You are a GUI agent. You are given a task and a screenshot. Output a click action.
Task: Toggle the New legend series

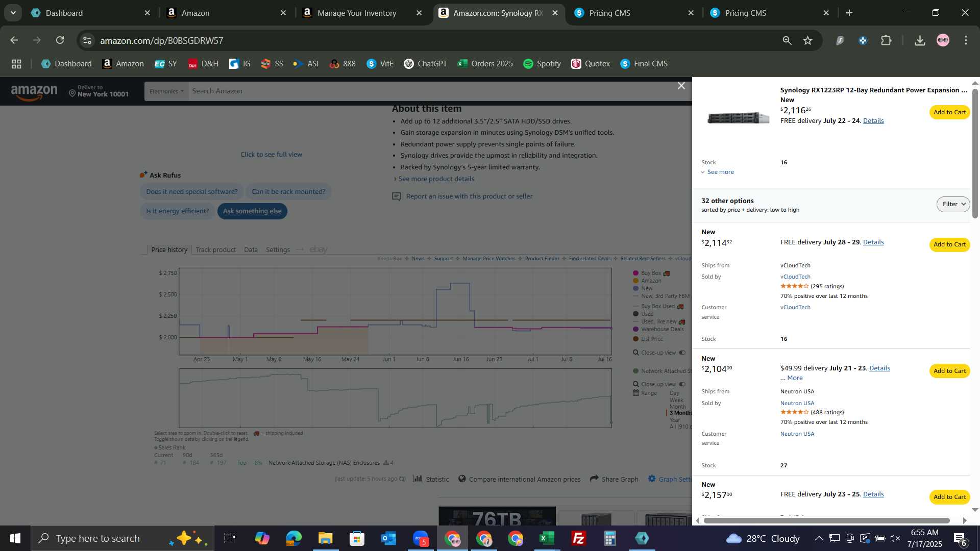(643, 288)
